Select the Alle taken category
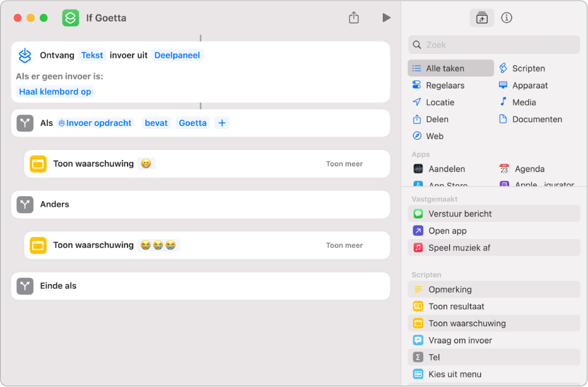Viewport: 588px width, 387px height. [450, 68]
